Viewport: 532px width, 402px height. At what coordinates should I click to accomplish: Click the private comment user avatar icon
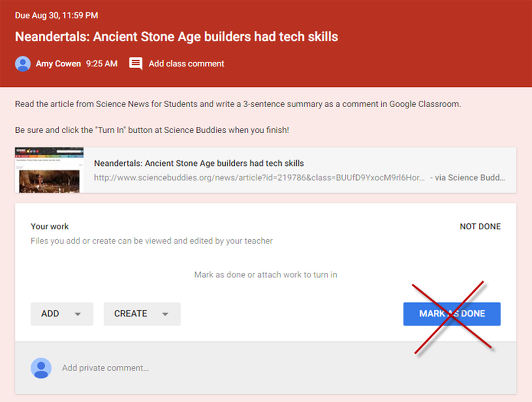point(41,368)
